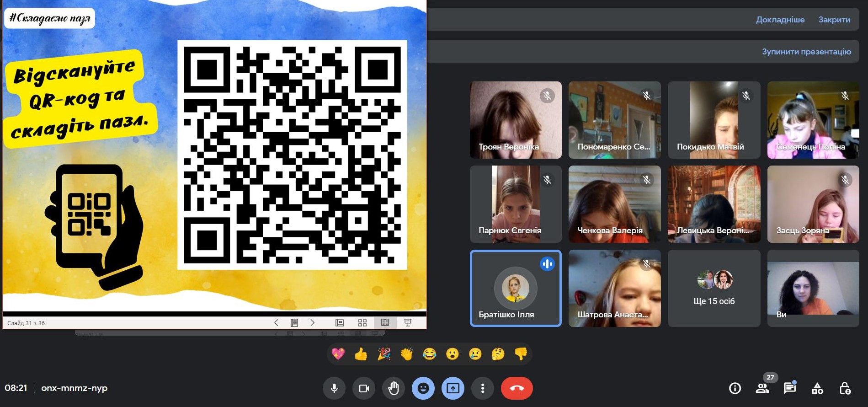Screen dimensions: 868x407
Task: Send the party popper emoji reaction
Action: 383,354
